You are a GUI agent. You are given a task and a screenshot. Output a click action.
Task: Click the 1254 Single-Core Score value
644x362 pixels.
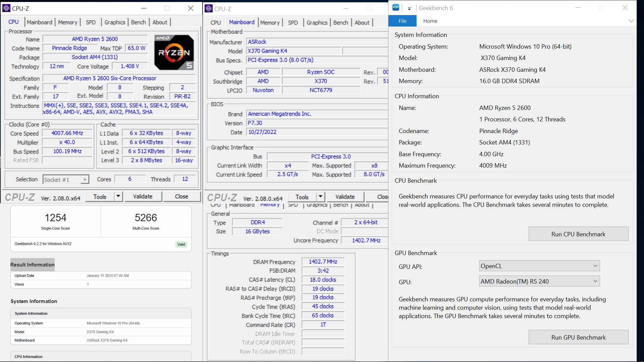tap(56, 218)
